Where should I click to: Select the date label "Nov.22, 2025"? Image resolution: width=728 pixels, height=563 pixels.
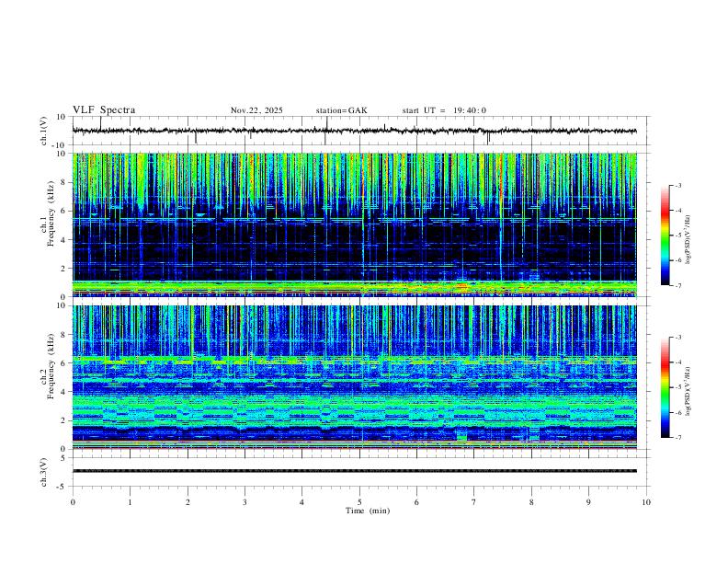pos(256,110)
